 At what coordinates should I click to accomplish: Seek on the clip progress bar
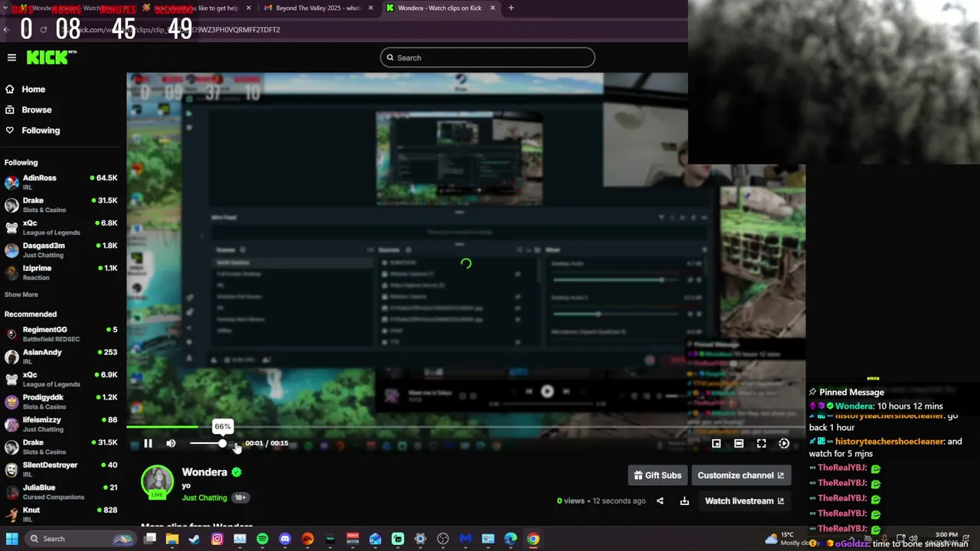click(x=465, y=427)
